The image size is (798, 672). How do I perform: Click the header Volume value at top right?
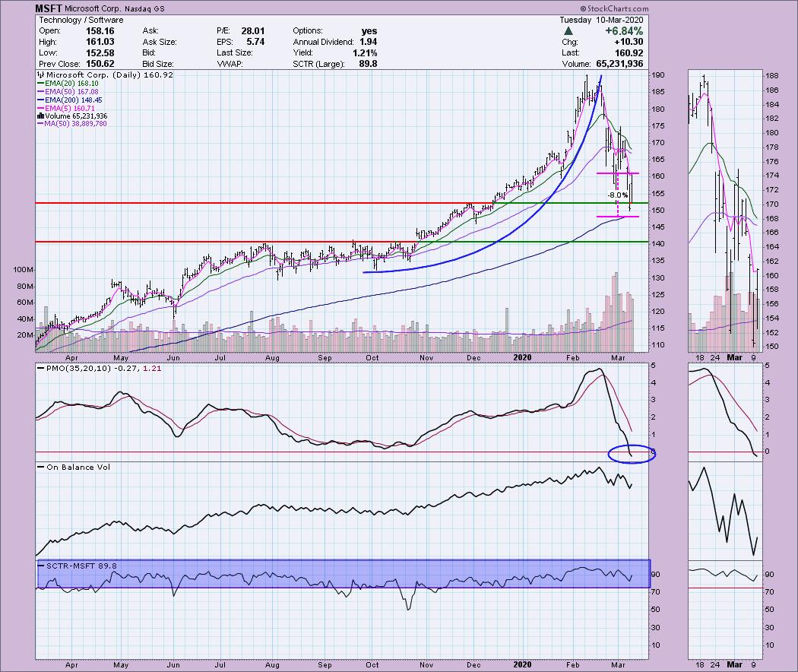pos(619,64)
